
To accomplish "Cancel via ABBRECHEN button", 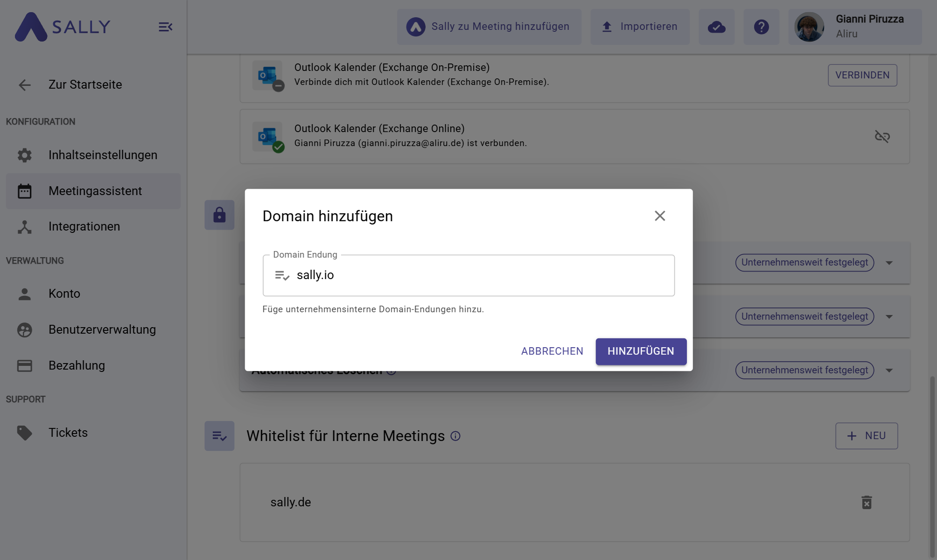I will 552,351.
